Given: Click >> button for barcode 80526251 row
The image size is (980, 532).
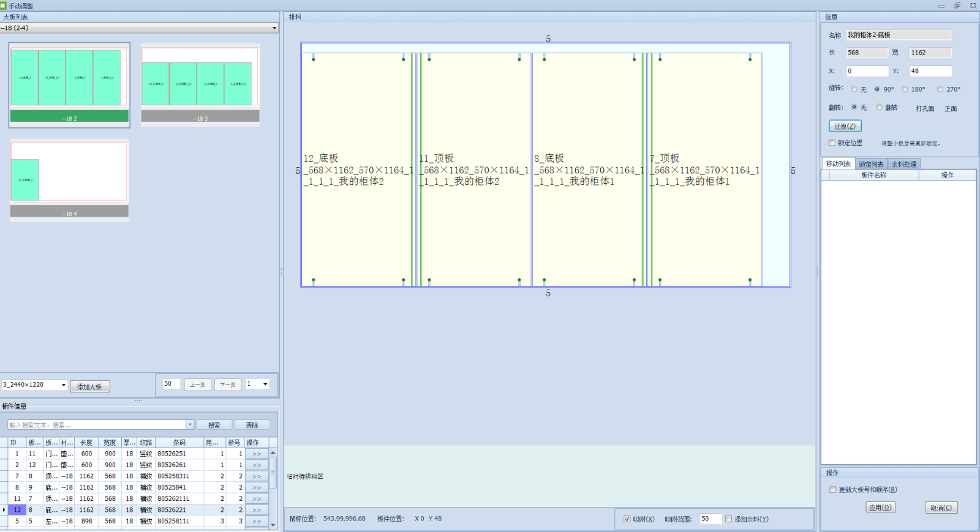Looking at the screenshot, I should [x=257, y=454].
